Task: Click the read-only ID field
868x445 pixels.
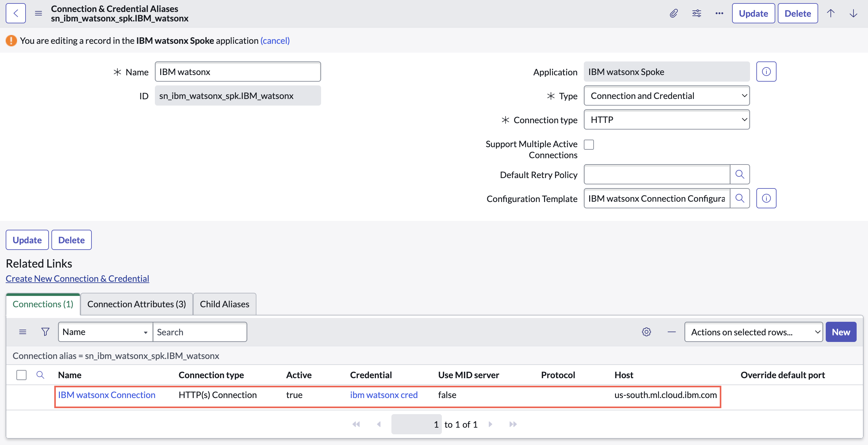Action: (238, 95)
